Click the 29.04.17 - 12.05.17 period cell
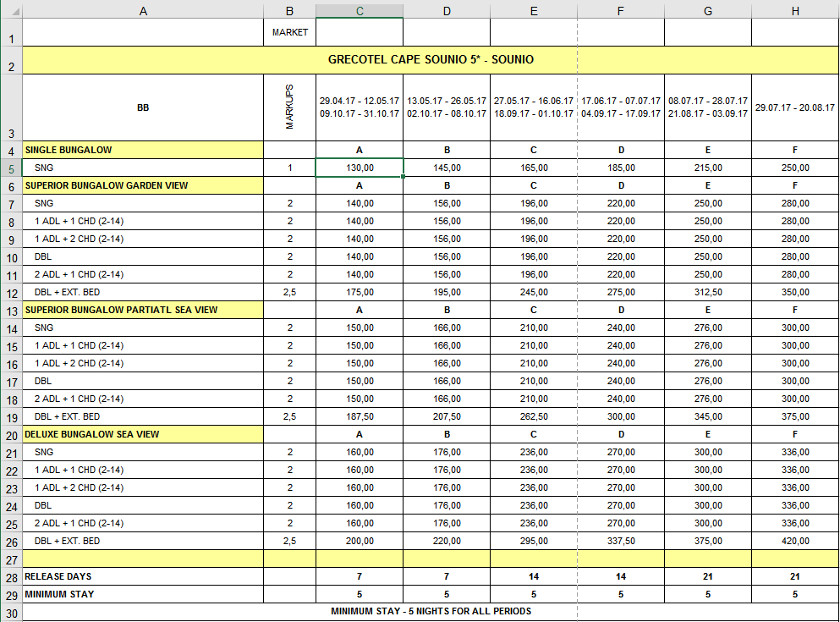Viewport: 840px width, 622px height. click(360, 107)
